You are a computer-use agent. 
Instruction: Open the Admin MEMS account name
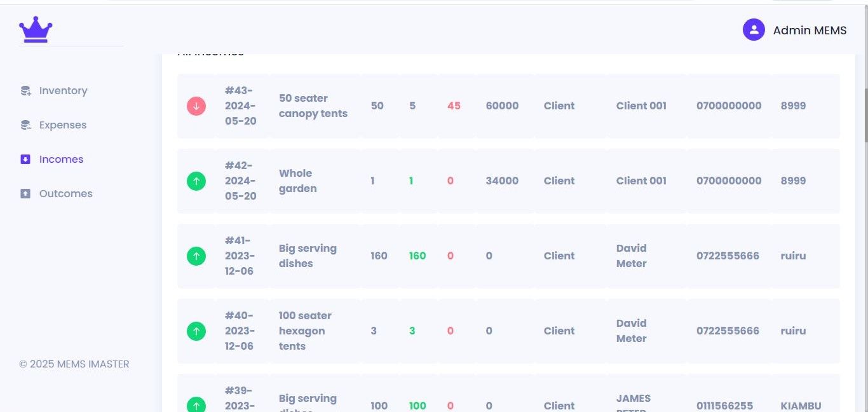point(810,30)
